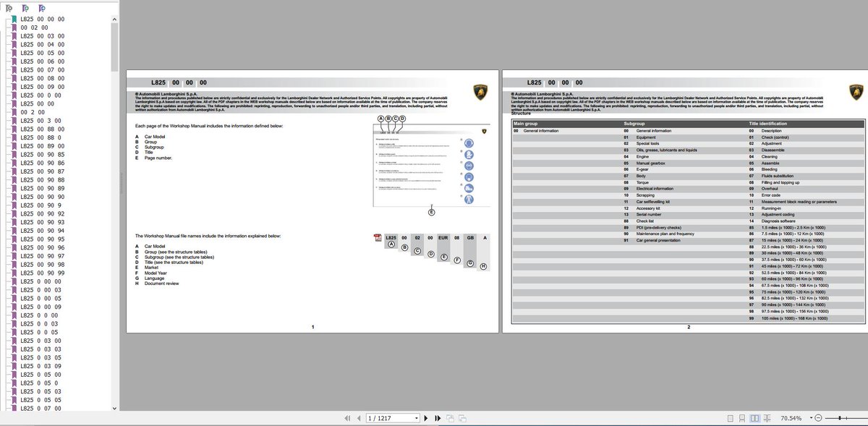The width and height of the screenshot is (868, 426).
Task: Click the next view icon
Action: pos(461,418)
